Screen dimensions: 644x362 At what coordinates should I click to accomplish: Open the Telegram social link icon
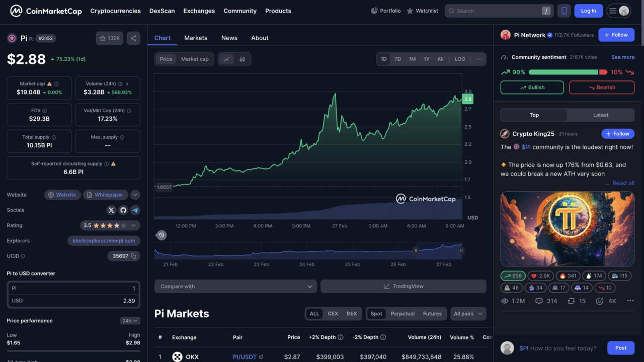135,210
